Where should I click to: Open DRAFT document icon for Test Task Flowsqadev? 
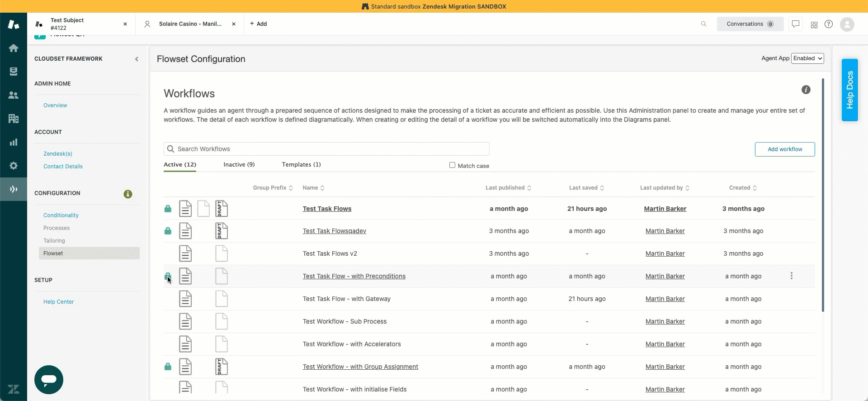(x=222, y=231)
